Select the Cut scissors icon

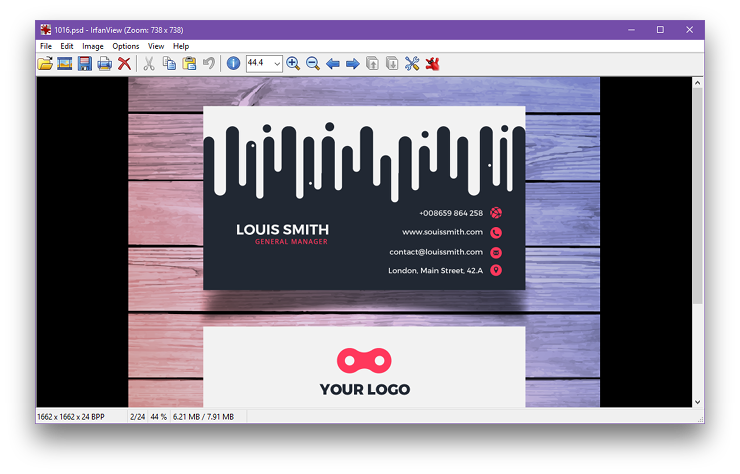pos(149,64)
